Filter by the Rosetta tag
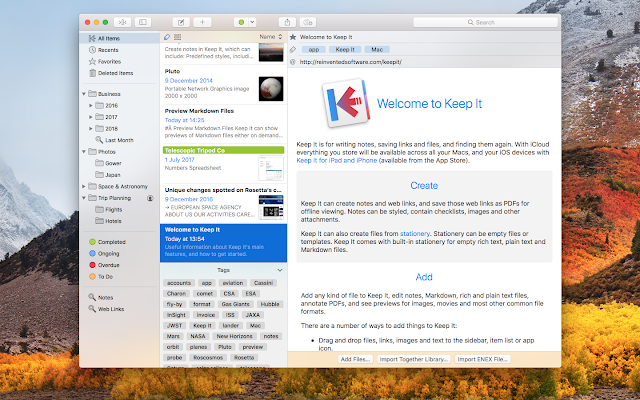The width and height of the screenshot is (640, 400). 244,358
